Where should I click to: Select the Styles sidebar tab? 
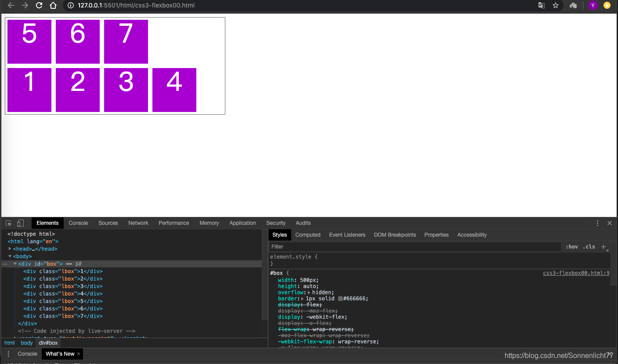coord(279,235)
